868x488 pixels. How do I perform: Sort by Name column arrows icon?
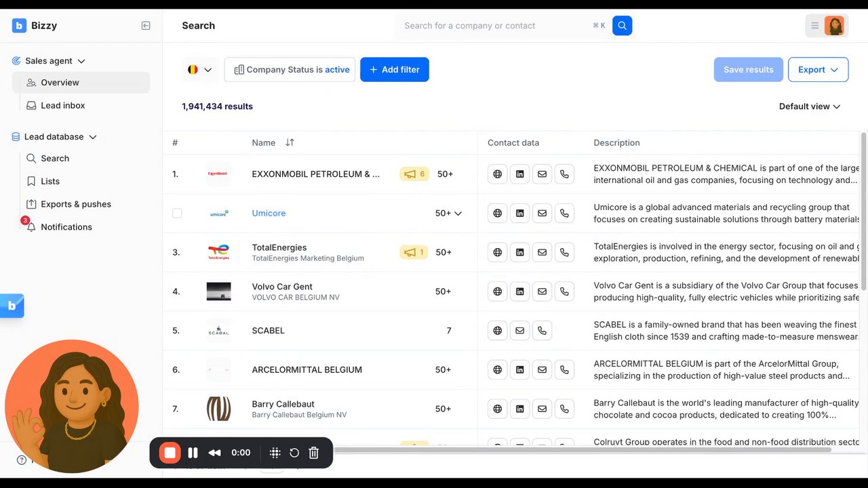[x=290, y=142]
